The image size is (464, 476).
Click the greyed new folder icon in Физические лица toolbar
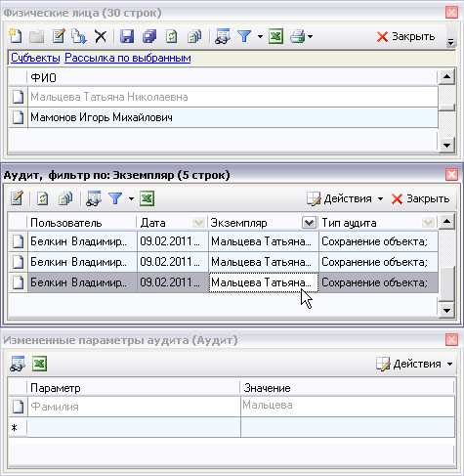[37, 36]
